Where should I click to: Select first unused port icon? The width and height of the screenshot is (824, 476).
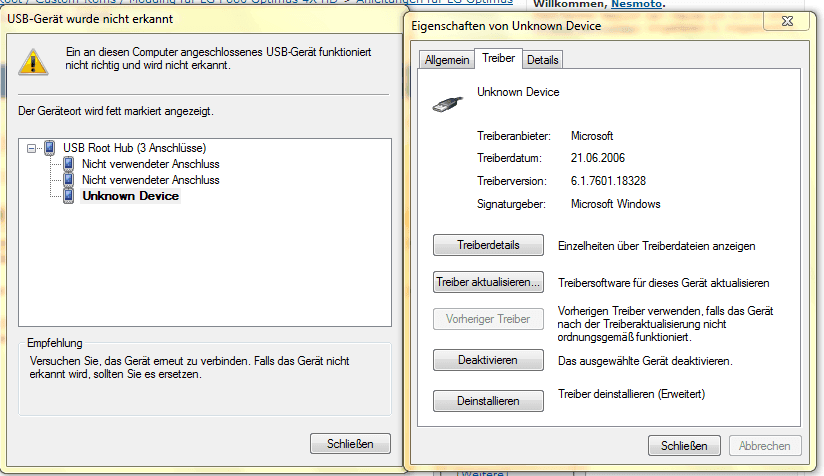coord(68,164)
